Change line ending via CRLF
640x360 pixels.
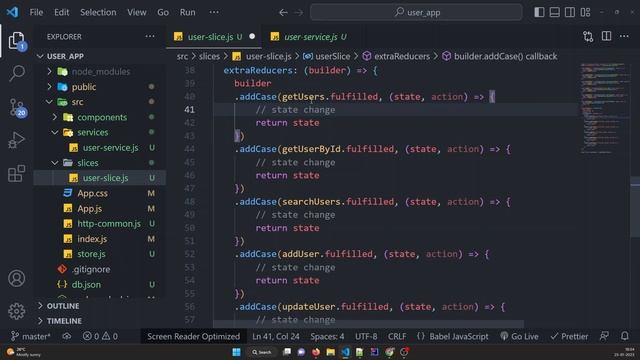click(x=397, y=336)
